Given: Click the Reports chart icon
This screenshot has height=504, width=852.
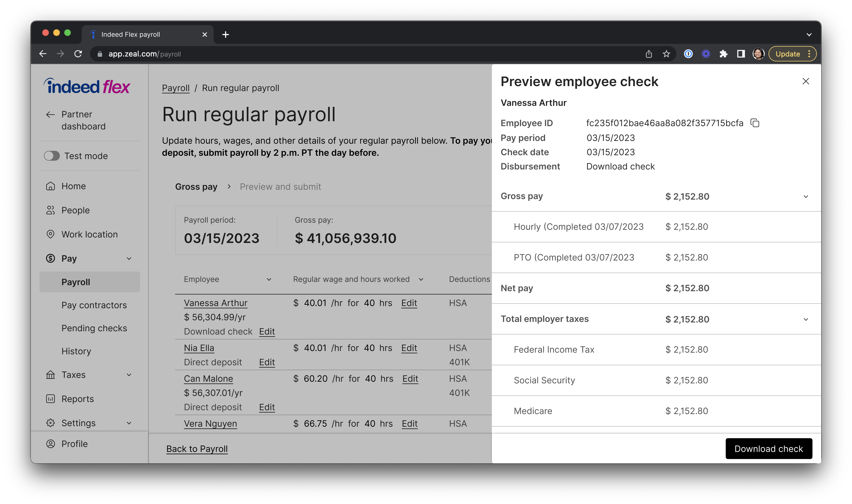Looking at the screenshot, I should pos(50,399).
